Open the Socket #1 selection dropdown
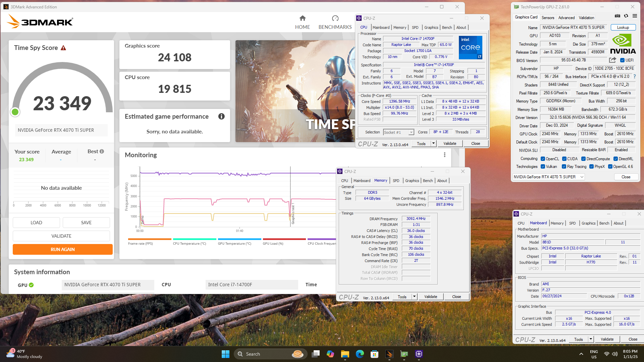The height and width of the screenshot is (362, 644). [398, 132]
